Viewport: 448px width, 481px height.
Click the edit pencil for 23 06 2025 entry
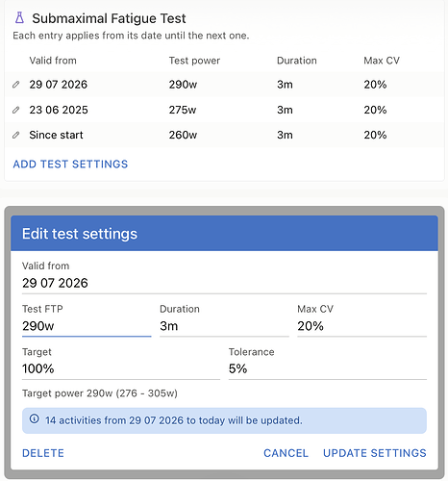click(15, 110)
